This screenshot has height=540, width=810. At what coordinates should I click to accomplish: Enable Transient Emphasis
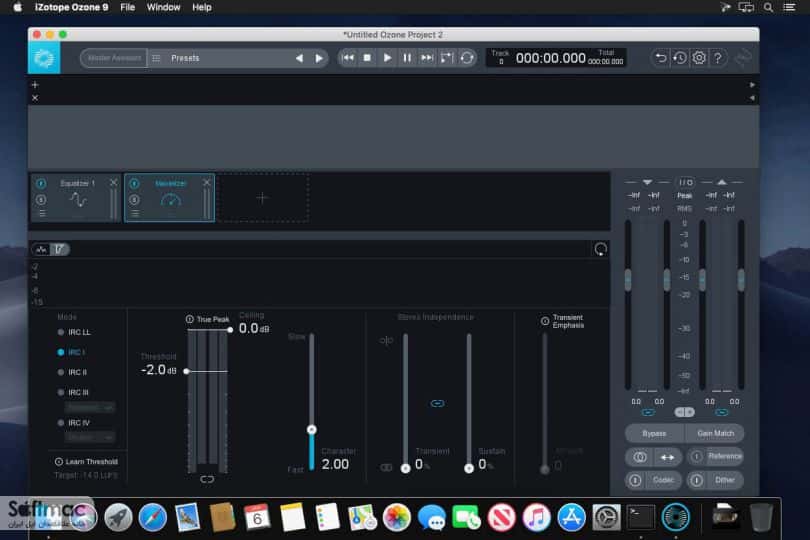[563, 321]
